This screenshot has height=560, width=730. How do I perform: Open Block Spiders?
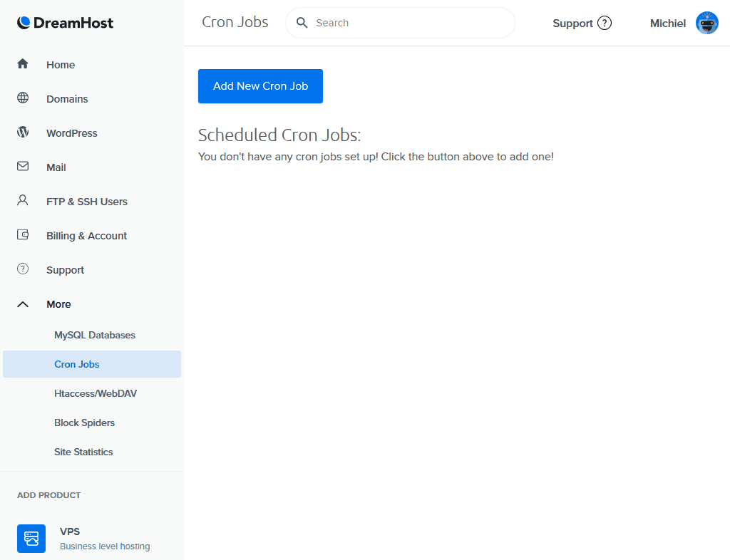(x=84, y=422)
